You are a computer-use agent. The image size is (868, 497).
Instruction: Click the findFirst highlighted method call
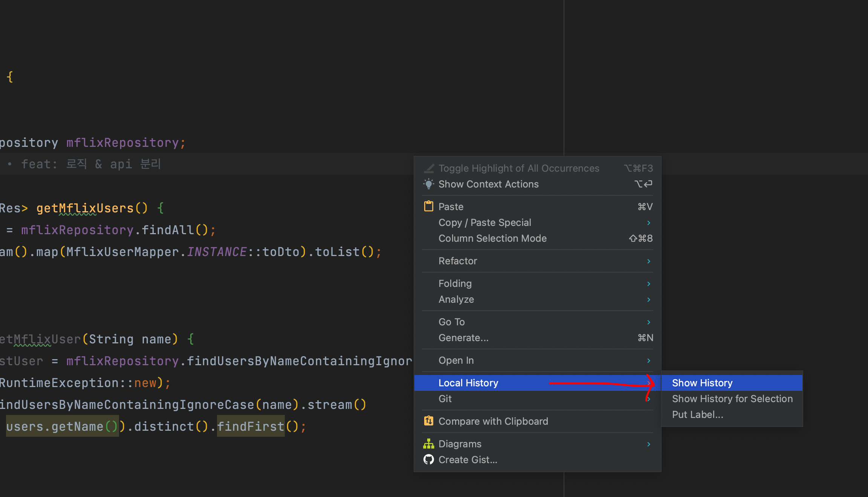pyautogui.click(x=251, y=427)
